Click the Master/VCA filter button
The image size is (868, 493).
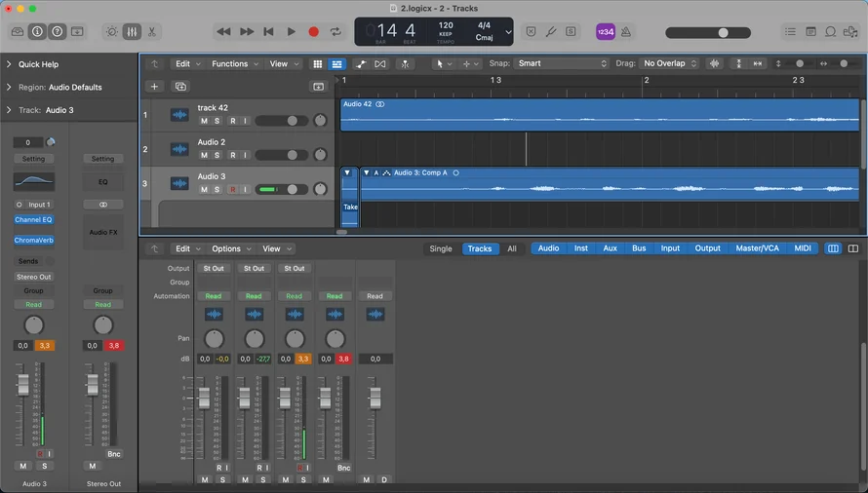(757, 248)
